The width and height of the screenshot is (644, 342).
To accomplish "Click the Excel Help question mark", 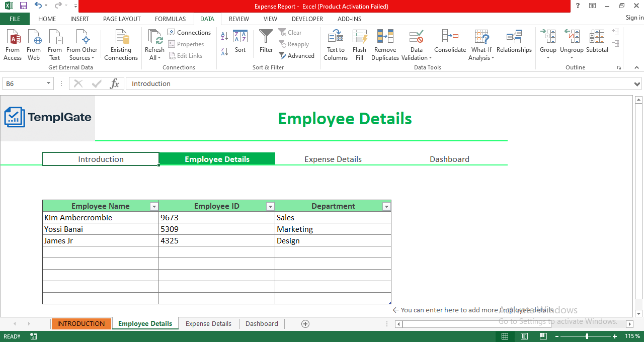I will pos(578,6).
